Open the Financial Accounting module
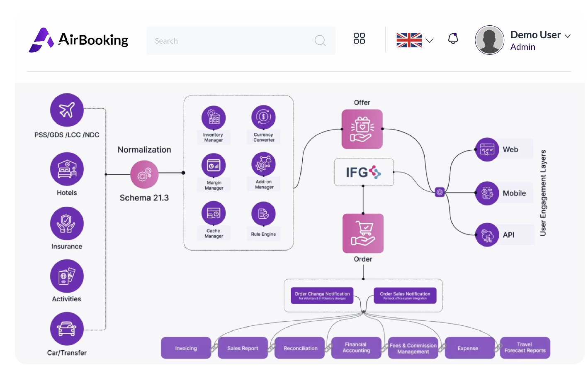588x381 pixels. [x=356, y=348]
